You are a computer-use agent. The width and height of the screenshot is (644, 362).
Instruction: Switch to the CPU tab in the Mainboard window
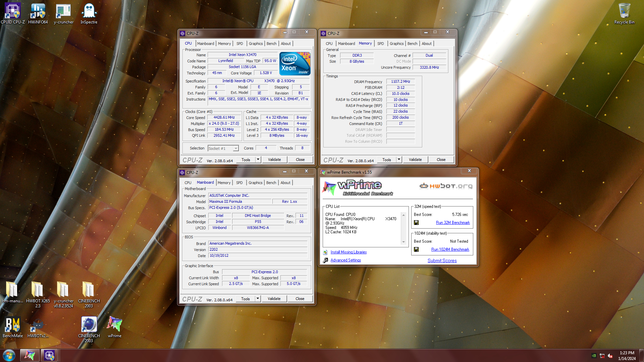click(x=188, y=183)
